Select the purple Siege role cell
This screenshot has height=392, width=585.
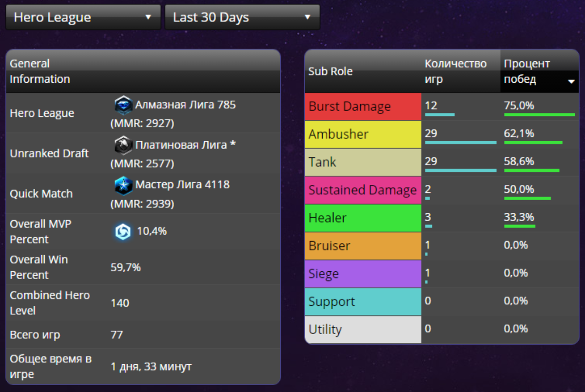point(363,274)
